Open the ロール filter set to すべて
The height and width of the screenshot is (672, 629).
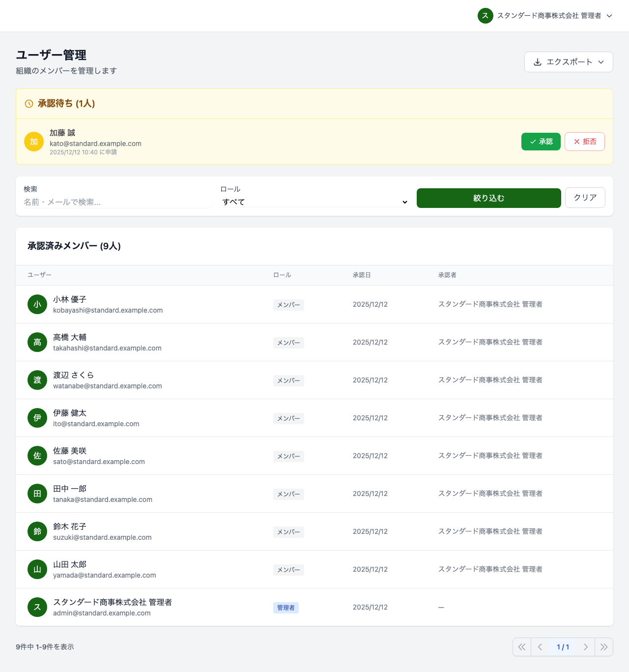pyautogui.click(x=314, y=202)
